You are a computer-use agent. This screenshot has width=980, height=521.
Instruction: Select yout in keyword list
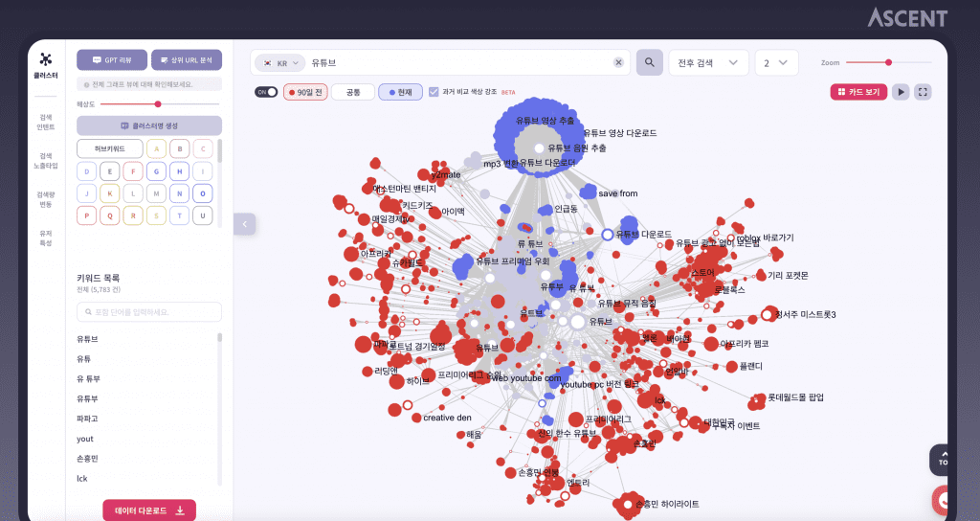click(x=85, y=439)
